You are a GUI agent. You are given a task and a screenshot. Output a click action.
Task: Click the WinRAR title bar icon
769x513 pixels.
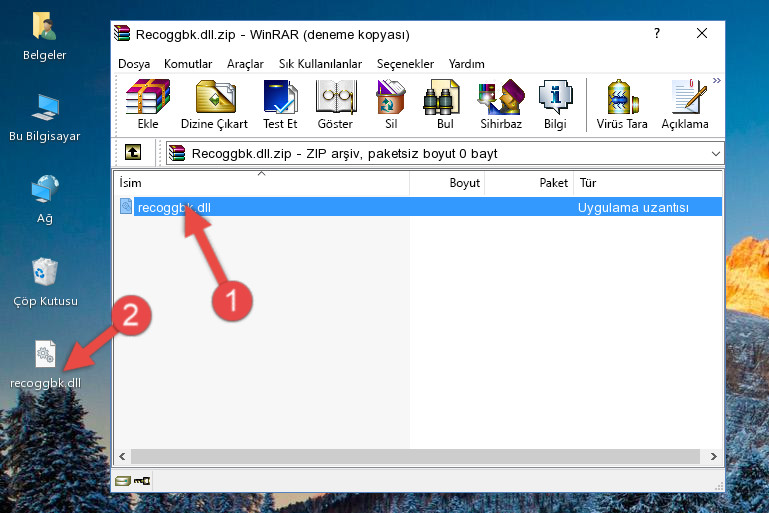tap(122, 33)
